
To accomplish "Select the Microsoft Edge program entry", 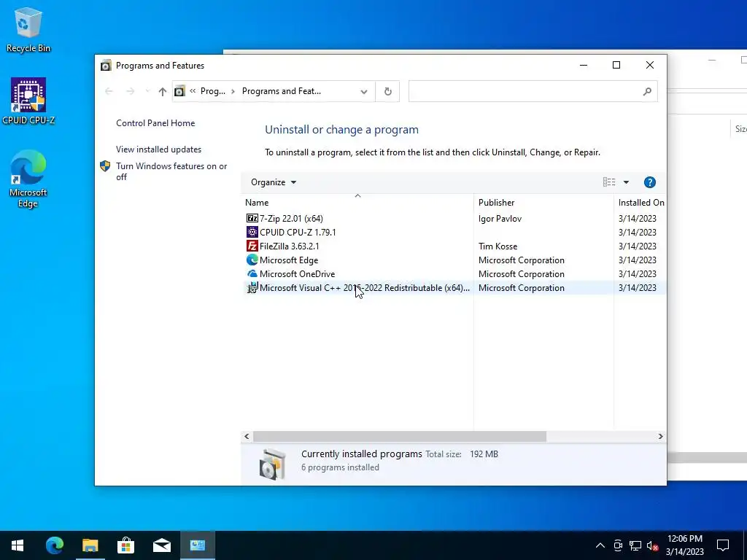I will pos(454,260).
